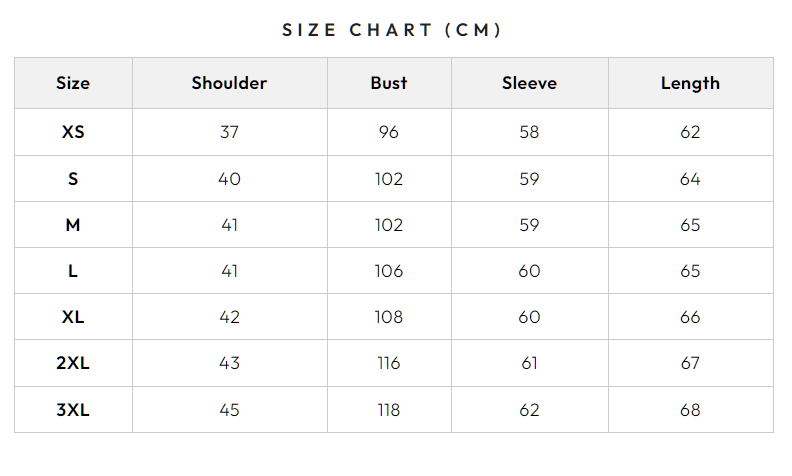The height and width of the screenshot is (476, 792).
Task: Select the S length value 64
Action: pos(690,179)
